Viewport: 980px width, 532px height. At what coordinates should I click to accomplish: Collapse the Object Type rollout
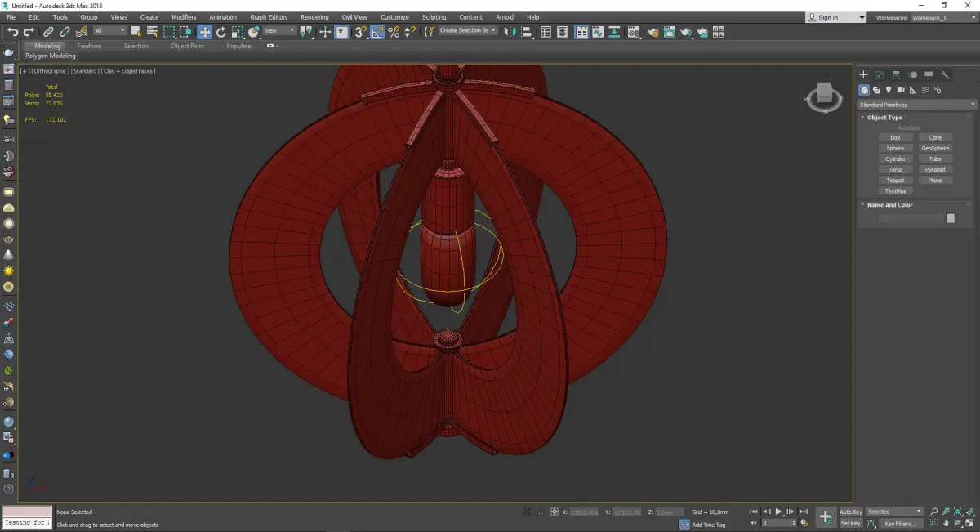point(884,118)
